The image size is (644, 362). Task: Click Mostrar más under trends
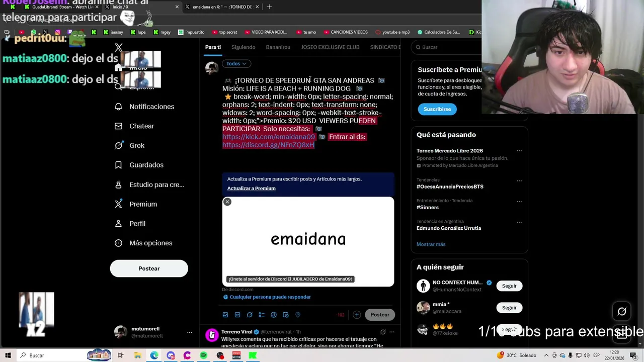pos(431,244)
